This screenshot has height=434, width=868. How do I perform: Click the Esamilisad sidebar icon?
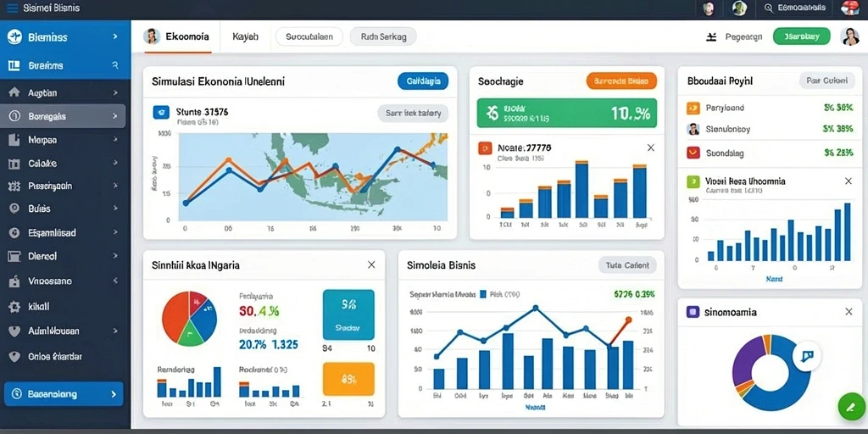tap(14, 233)
